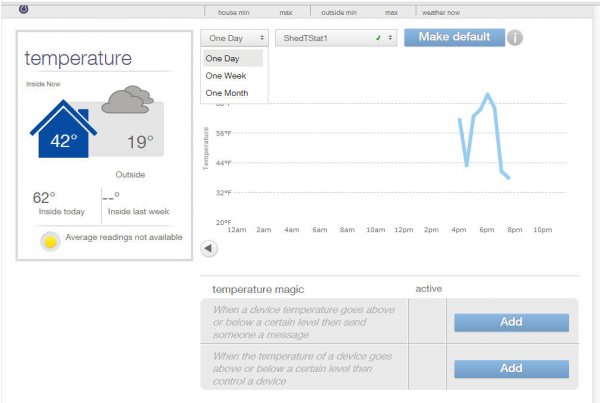Click the Inside Now label
The image size is (600, 403).
point(43,84)
